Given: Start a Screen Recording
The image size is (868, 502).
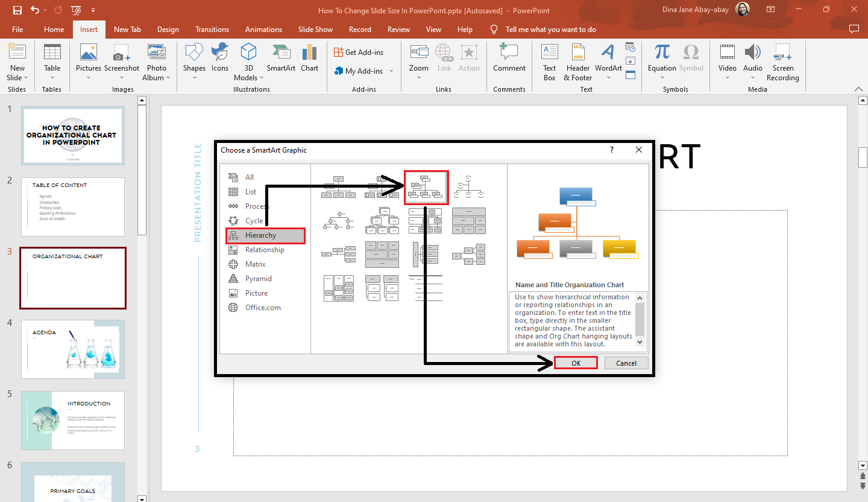Looking at the screenshot, I should coord(783,60).
